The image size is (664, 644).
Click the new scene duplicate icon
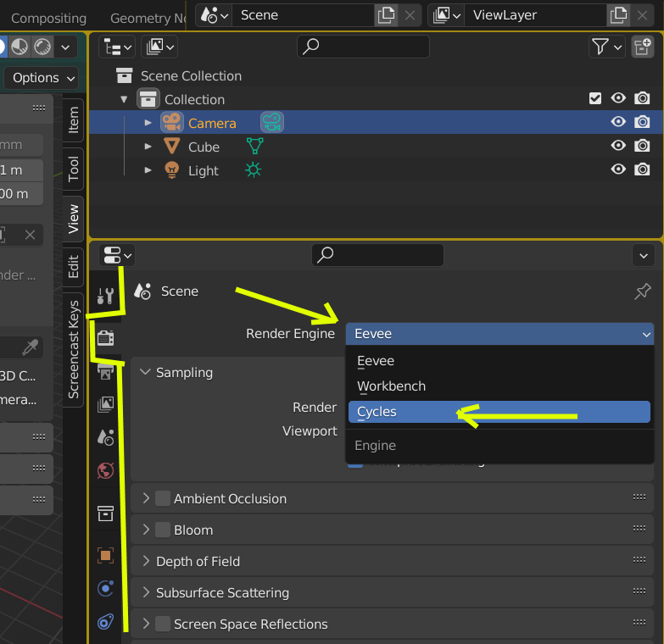[x=386, y=15]
